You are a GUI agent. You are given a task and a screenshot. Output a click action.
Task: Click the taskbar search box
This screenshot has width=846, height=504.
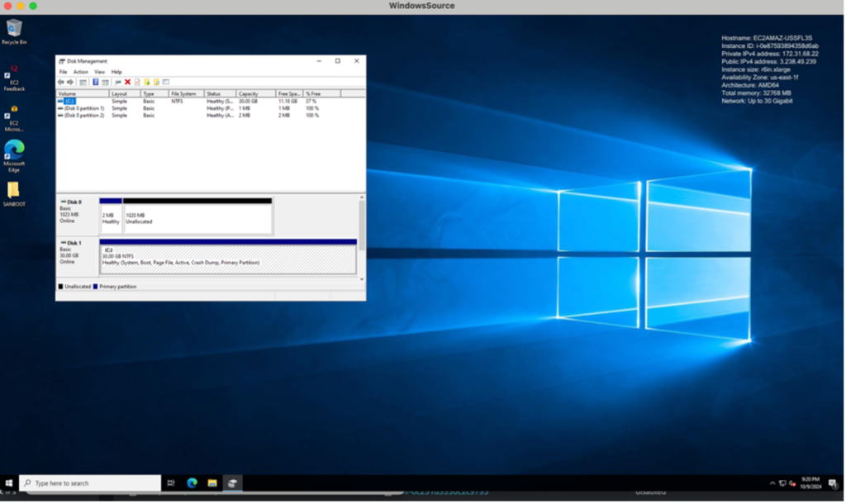pyautogui.click(x=83, y=483)
